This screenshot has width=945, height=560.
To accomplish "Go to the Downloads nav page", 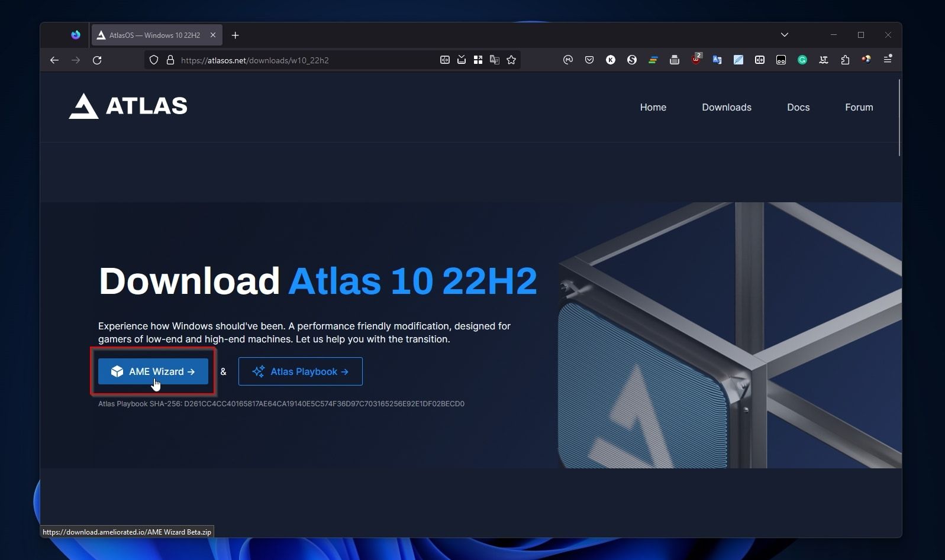I will [726, 107].
